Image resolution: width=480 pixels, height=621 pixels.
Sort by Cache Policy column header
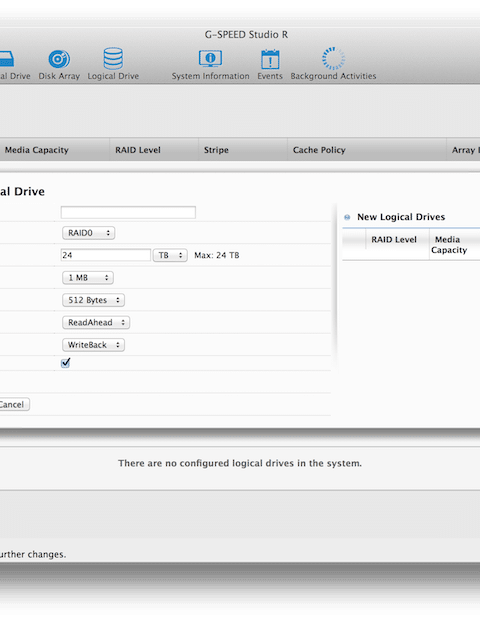(x=367, y=150)
